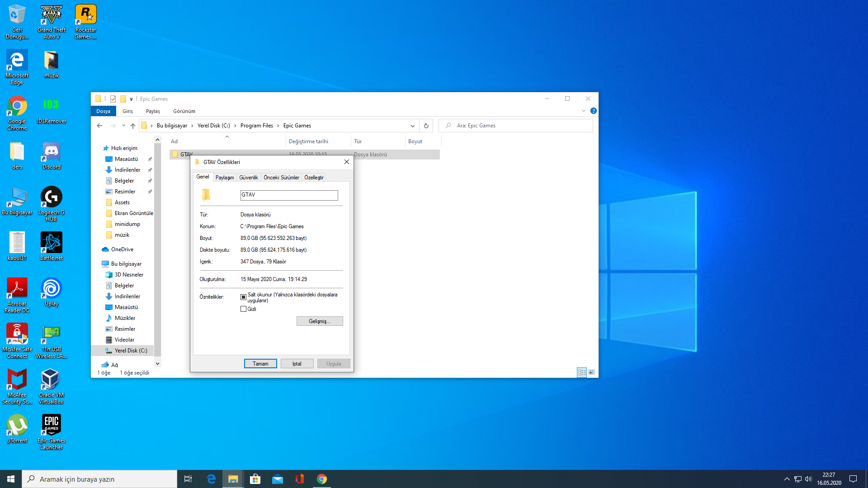
Task: Open the Giriş ribbon tab
Action: click(127, 111)
